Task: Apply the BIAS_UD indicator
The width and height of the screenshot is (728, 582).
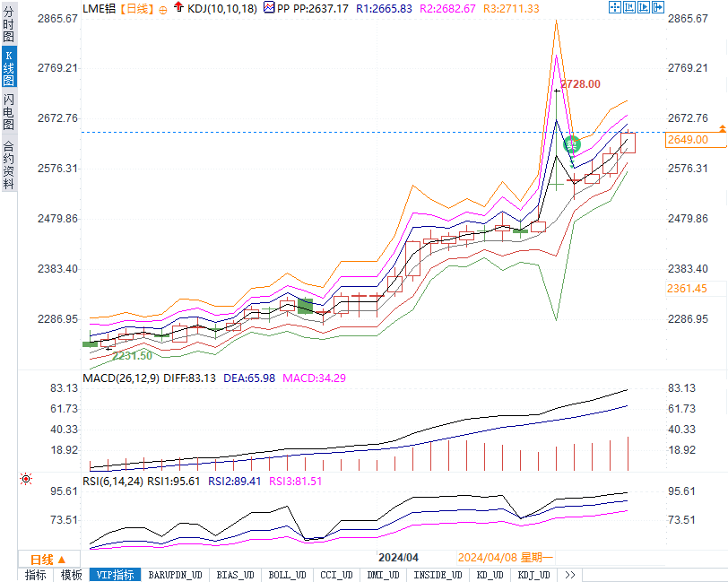Action: click(x=235, y=575)
